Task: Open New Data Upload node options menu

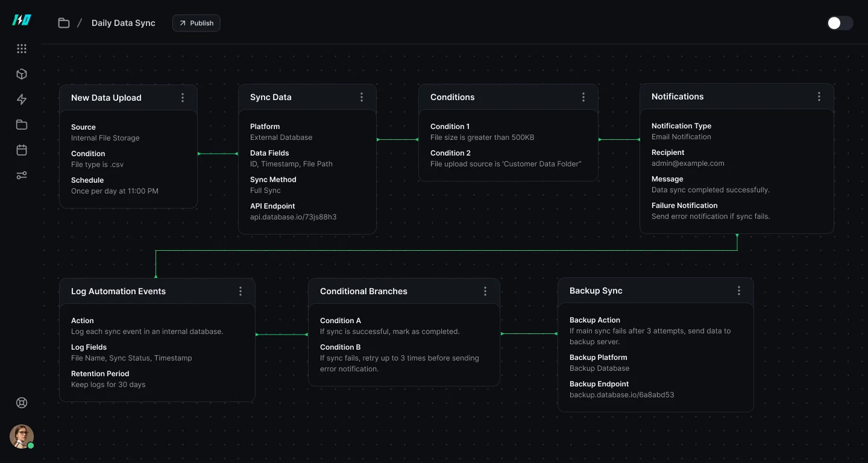Action: 183,98
